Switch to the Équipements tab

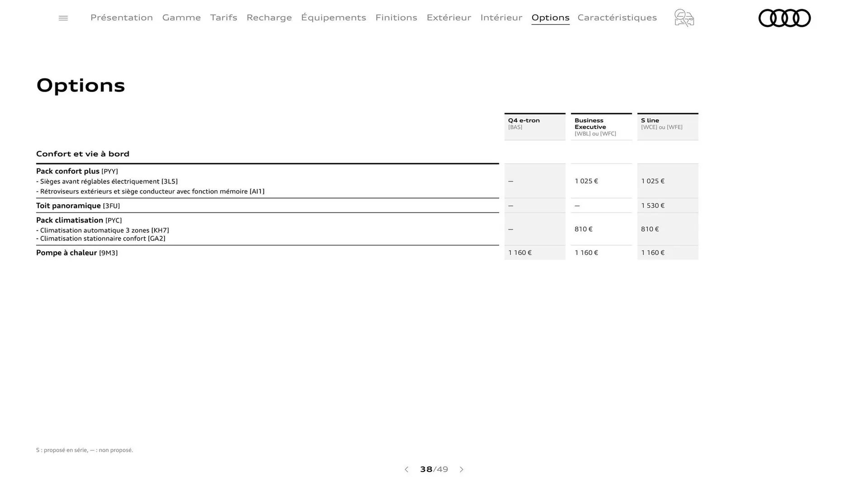click(x=334, y=18)
